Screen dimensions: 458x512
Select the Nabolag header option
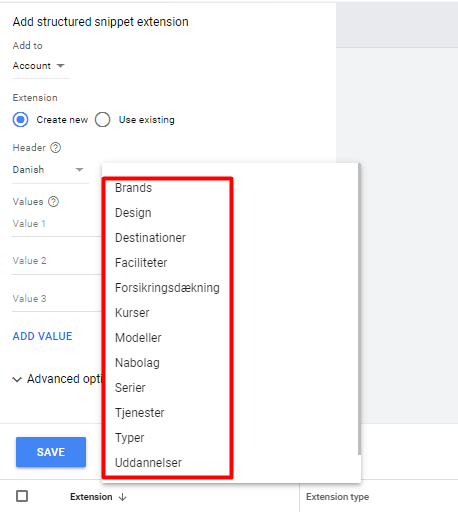tap(137, 363)
